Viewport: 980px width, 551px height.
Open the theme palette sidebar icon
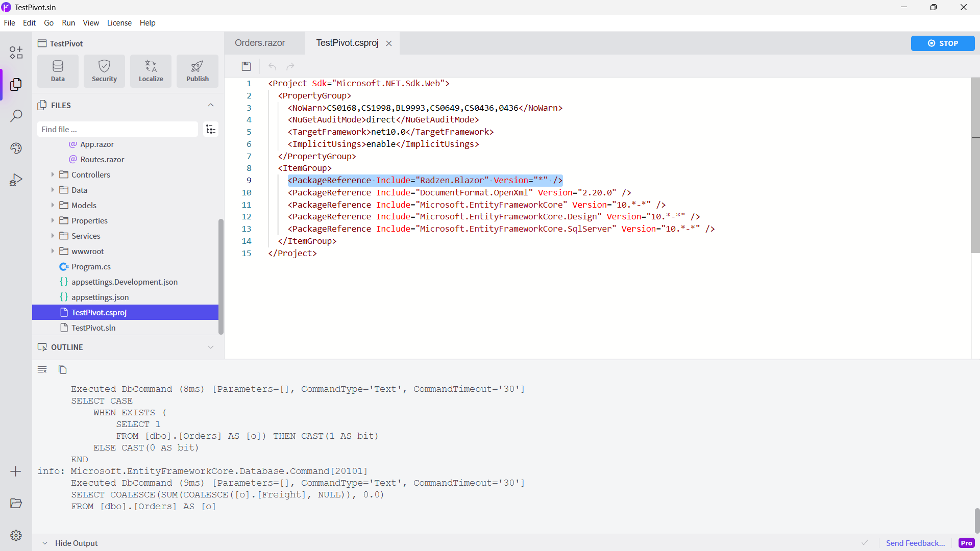[x=16, y=148]
